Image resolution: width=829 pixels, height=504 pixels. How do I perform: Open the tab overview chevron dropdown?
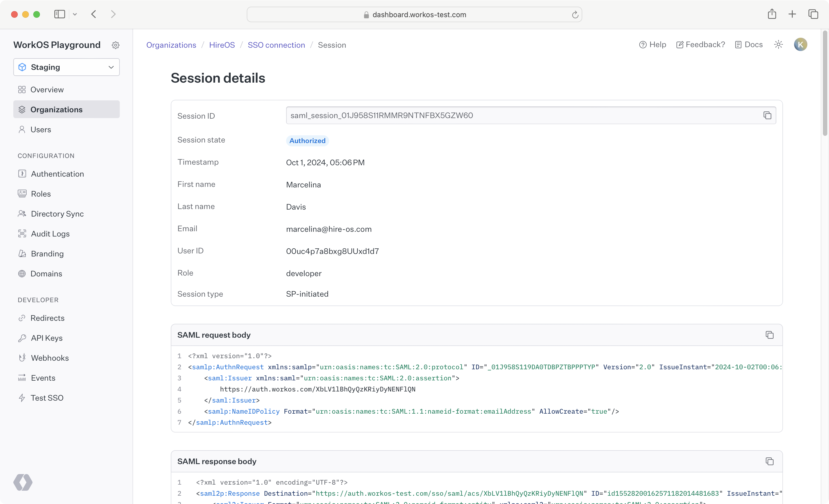point(75,14)
